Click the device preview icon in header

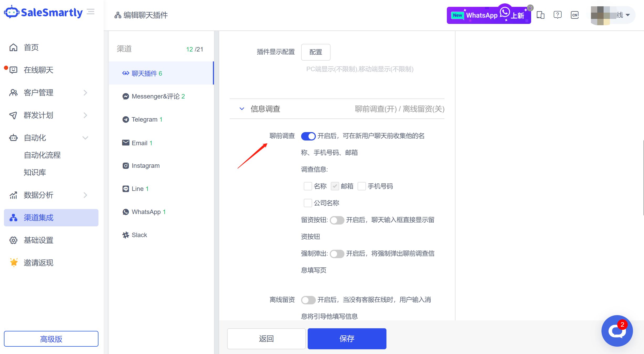pos(540,15)
